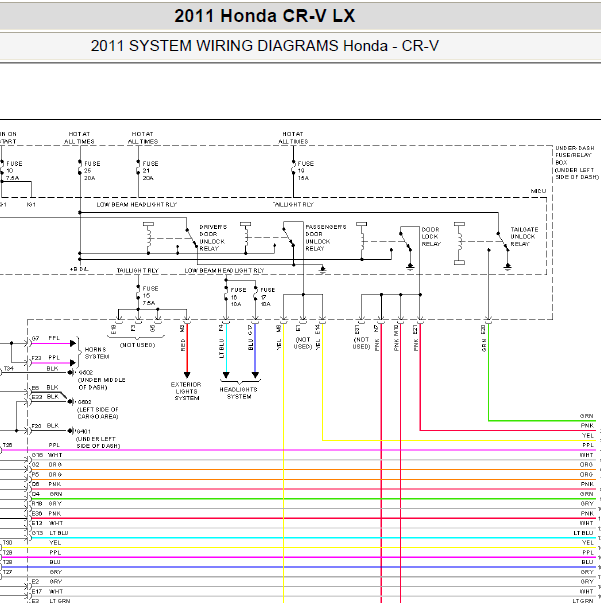Click the EXTERIOR LIGHTS SYSTEM label
The width and height of the screenshot is (601, 603).
[186, 391]
